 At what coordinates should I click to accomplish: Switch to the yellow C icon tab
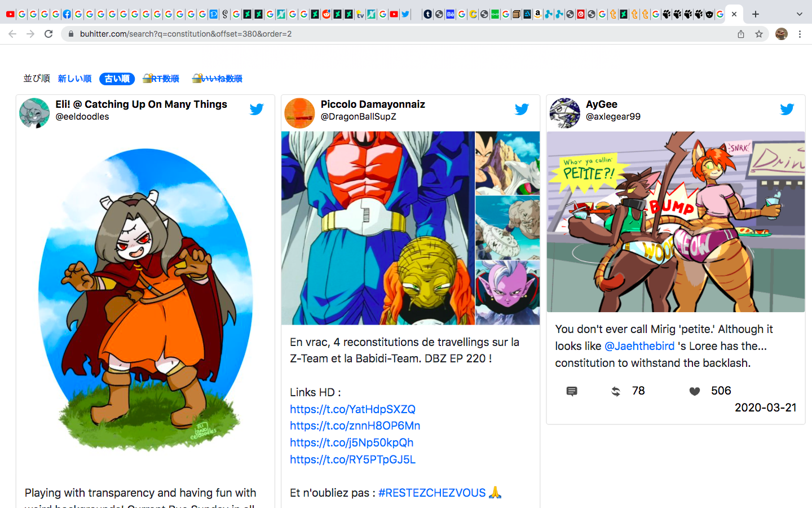(473, 14)
